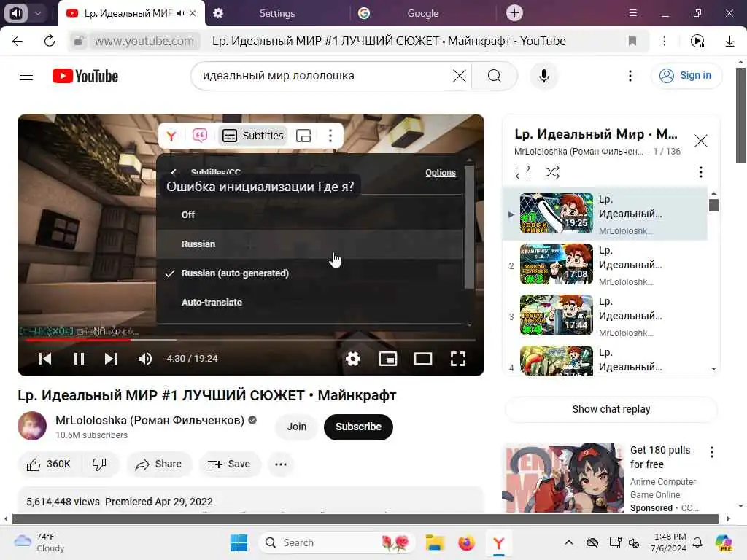Enter fullscreen mode
The image size is (747, 560).
coord(458,359)
